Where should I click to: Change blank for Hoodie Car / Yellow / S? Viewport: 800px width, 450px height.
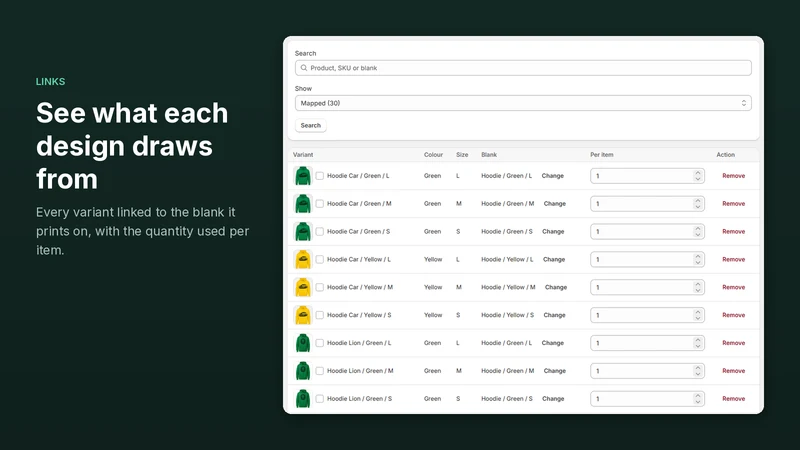coord(555,315)
